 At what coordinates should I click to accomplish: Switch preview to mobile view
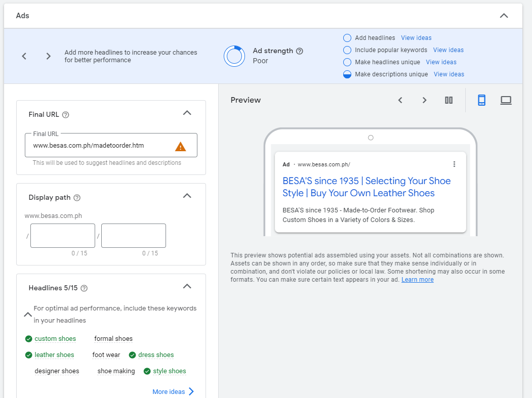481,100
